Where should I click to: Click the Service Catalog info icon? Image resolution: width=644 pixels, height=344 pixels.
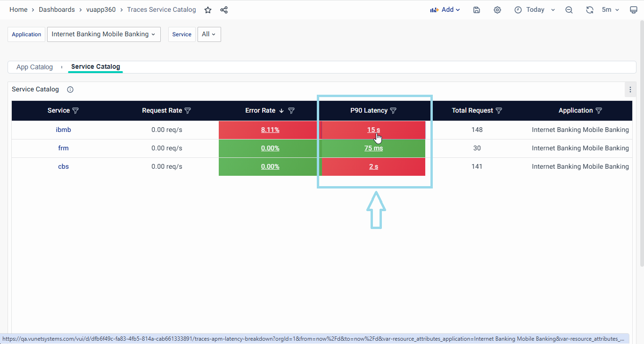(x=70, y=90)
